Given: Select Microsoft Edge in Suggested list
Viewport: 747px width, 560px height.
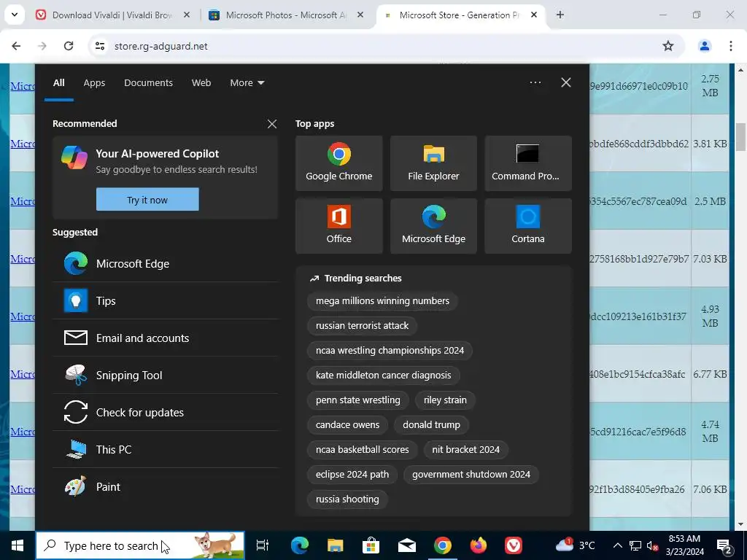Looking at the screenshot, I should click(x=166, y=263).
